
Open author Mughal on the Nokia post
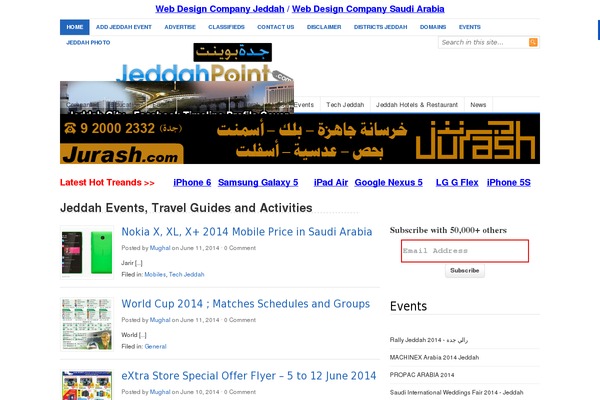click(160, 248)
